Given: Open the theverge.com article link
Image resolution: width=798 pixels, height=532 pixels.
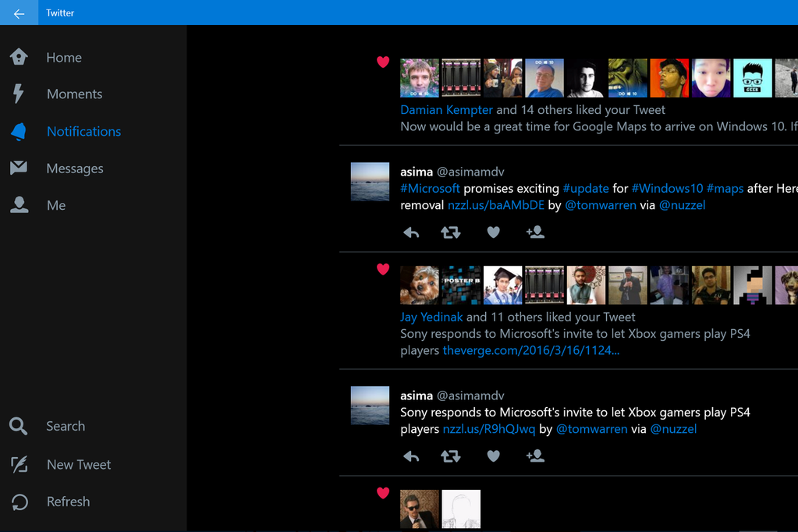Looking at the screenshot, I should point(530,351).
